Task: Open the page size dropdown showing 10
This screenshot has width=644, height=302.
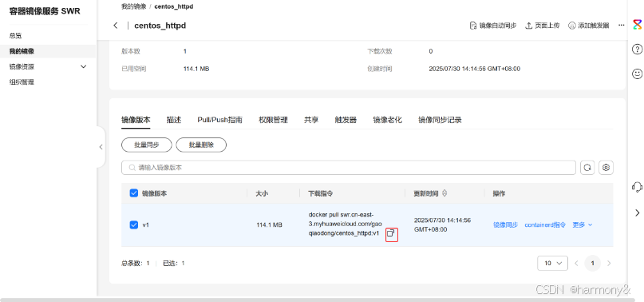Action: 552,263
